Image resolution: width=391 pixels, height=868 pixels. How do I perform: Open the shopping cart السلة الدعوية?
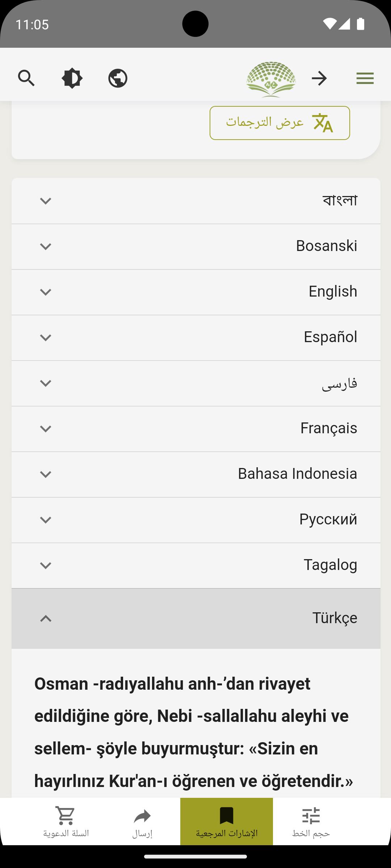(x=66, y=822)
